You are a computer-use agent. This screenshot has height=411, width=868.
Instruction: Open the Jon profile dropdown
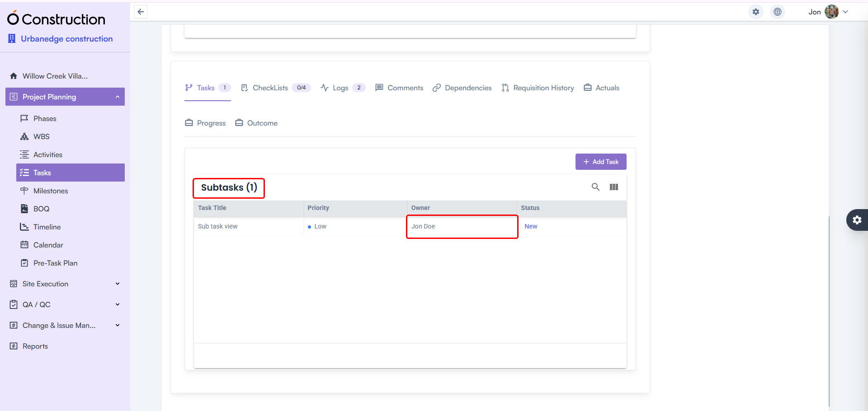pos(845,12)
